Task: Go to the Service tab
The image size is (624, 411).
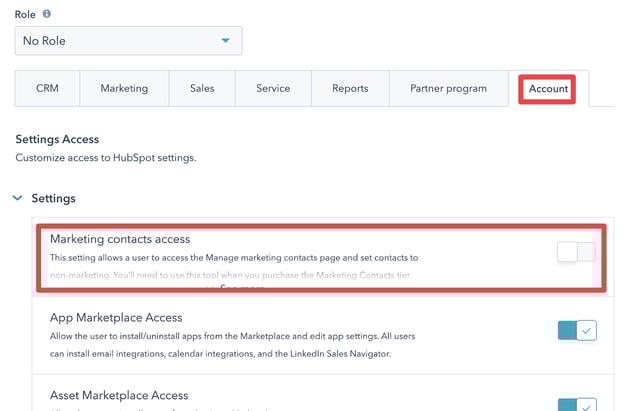Action: pyautogui.click(x=273, y=89)
